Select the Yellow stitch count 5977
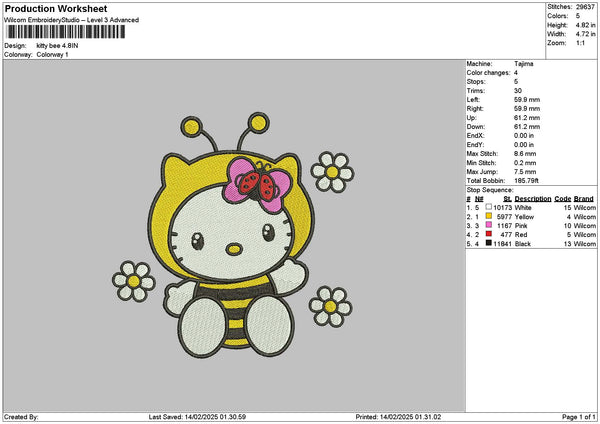The image size is (600, 424). pos(504,217)
